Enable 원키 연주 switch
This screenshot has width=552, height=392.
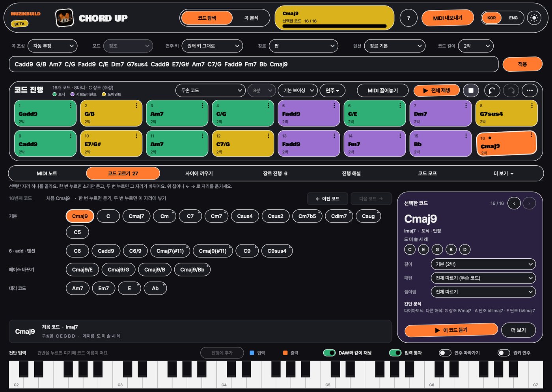pyautogui.click(x=504, y=353)
